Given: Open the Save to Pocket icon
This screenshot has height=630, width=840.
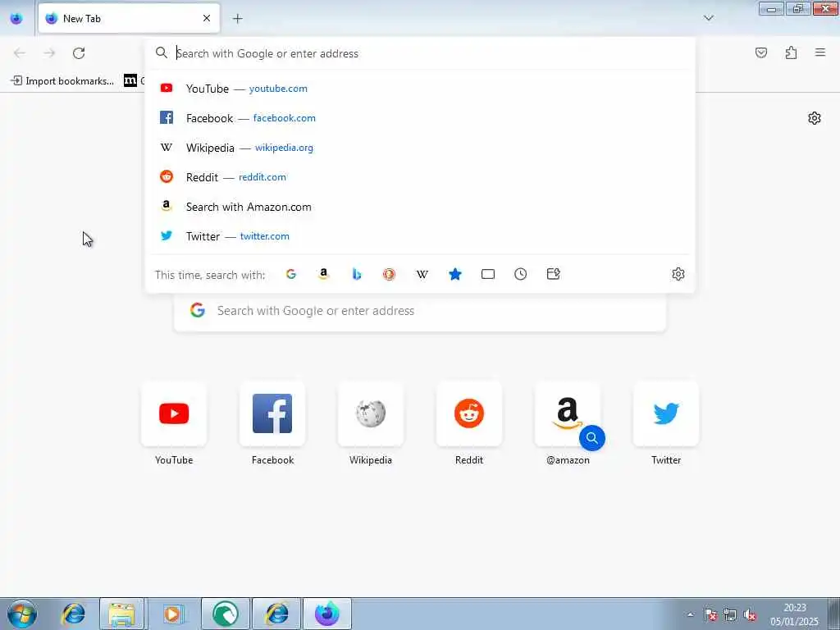Looking at the screenshot, I should click(x=761, y=52).
